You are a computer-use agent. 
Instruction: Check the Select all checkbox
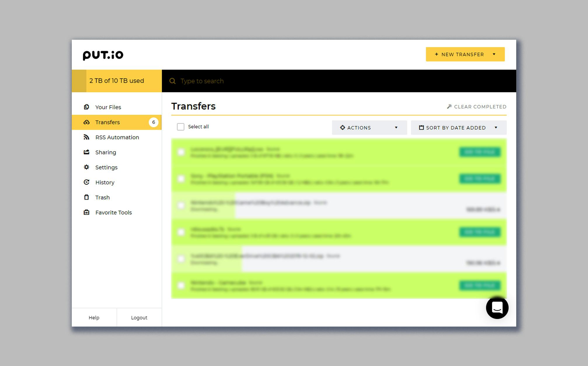tap(181, 127)
